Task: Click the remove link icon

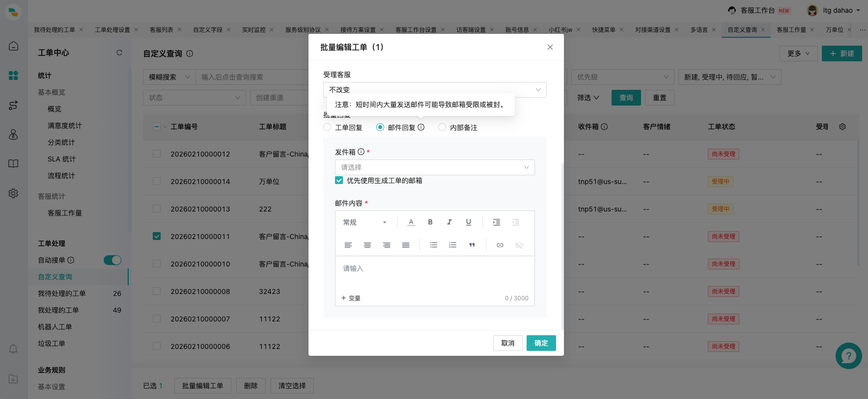Action: click(519, 245)
